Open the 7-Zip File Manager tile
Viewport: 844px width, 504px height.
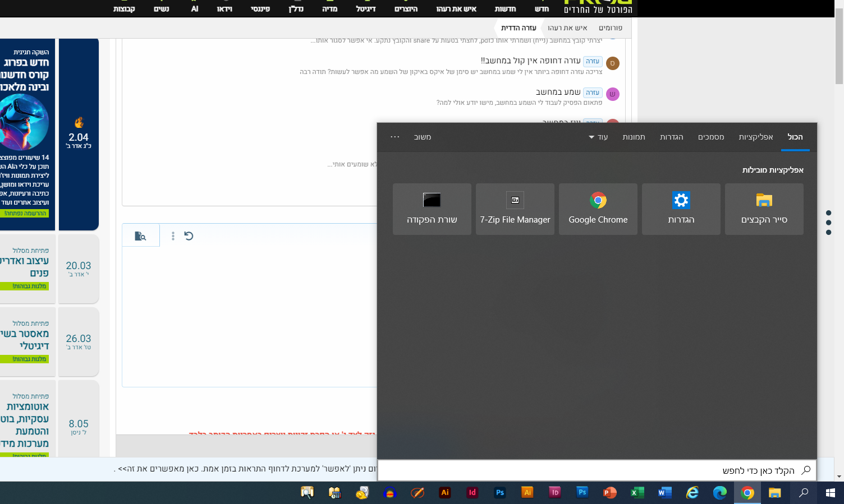tap(515, 209)
